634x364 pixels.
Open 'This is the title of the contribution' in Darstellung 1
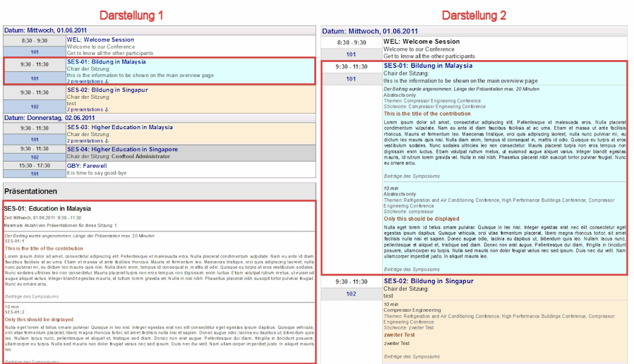click(44, 248)
